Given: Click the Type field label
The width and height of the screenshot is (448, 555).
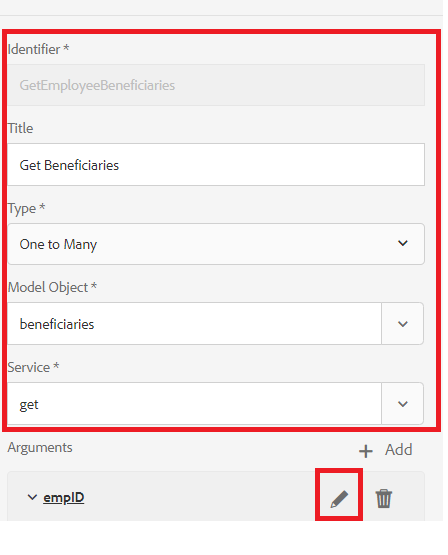Looking at the screenshot, I should point(26,208).
